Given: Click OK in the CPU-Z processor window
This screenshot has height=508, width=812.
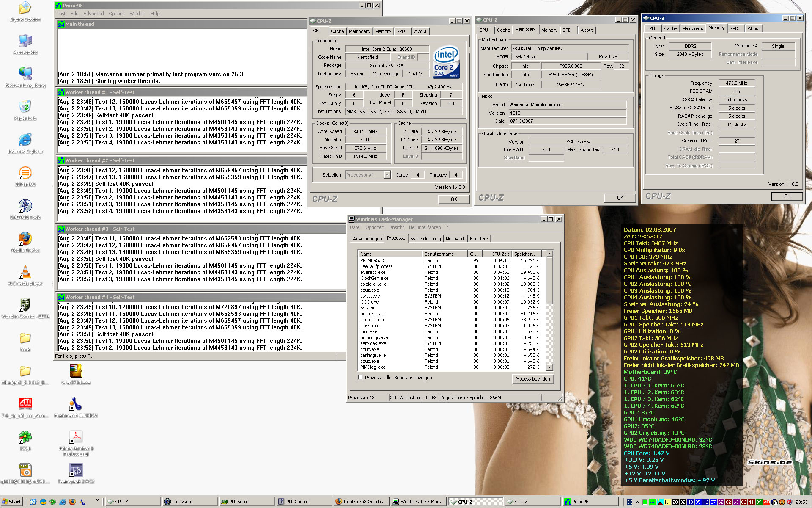Looking at the screenshot, I should (x=453, y=199).
